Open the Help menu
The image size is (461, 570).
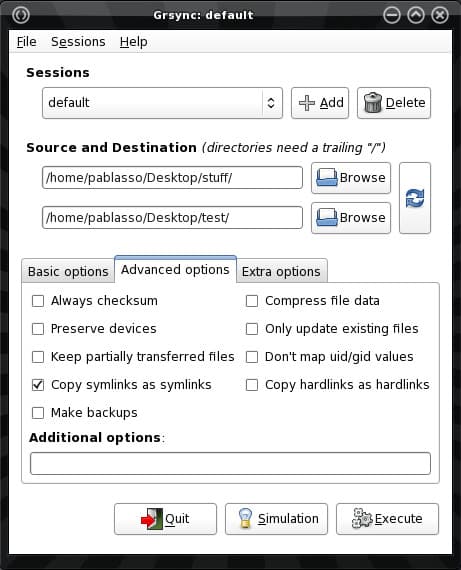click(133, 42)
